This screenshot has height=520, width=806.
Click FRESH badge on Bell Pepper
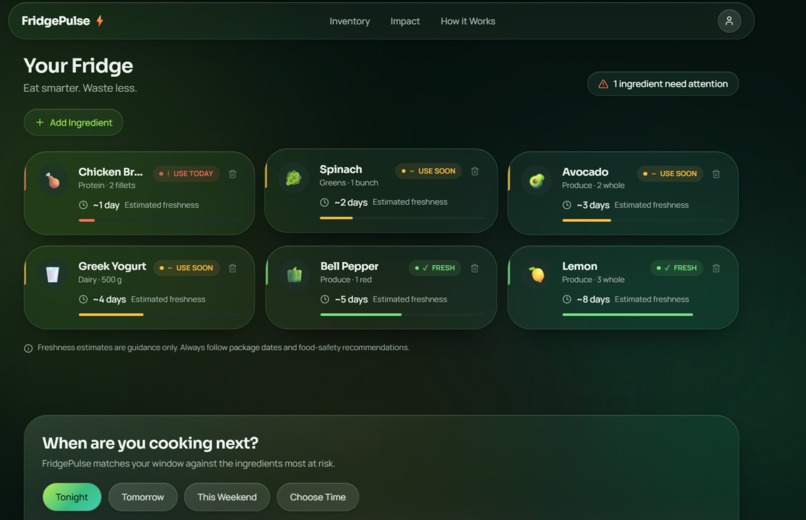tap(435, 268)
